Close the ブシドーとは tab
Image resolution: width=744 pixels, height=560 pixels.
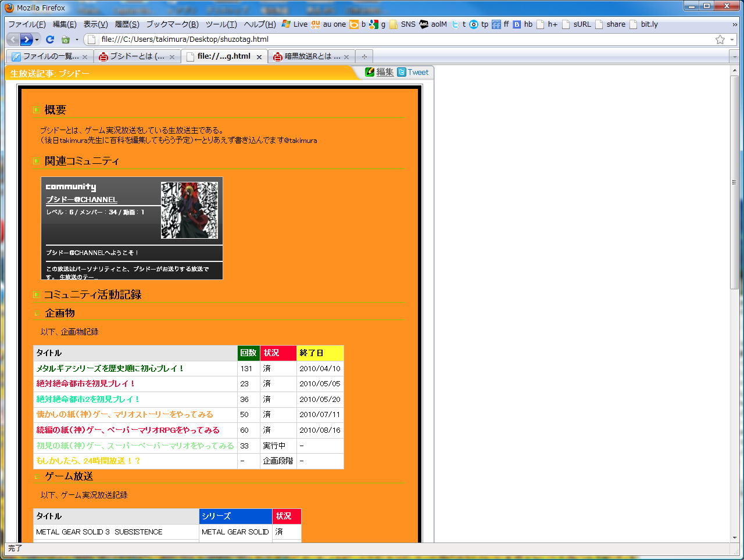[172, 57]
